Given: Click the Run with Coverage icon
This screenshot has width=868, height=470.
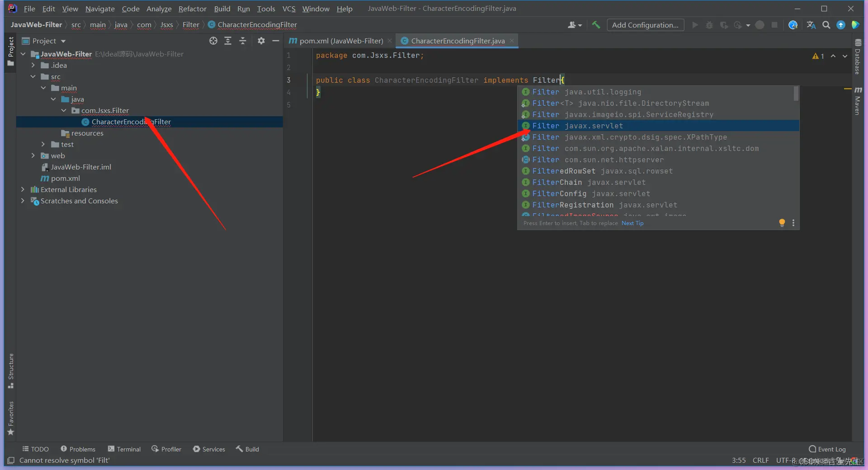Looking at the screenshot, I should (724, 25).
